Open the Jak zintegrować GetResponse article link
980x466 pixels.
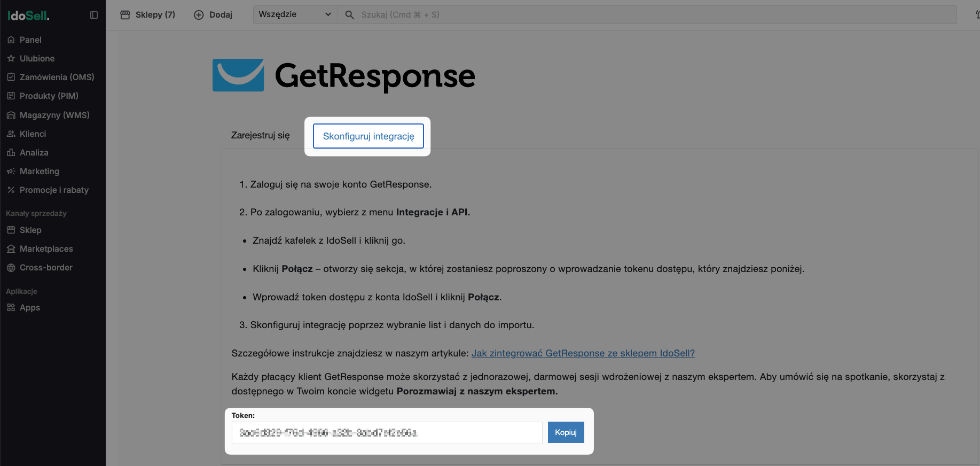(583, 353)
